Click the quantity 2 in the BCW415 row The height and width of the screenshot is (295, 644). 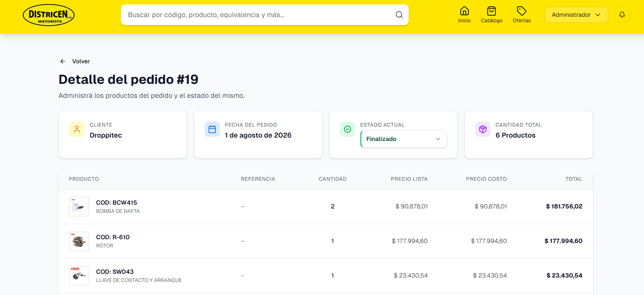tap(333, 206)
